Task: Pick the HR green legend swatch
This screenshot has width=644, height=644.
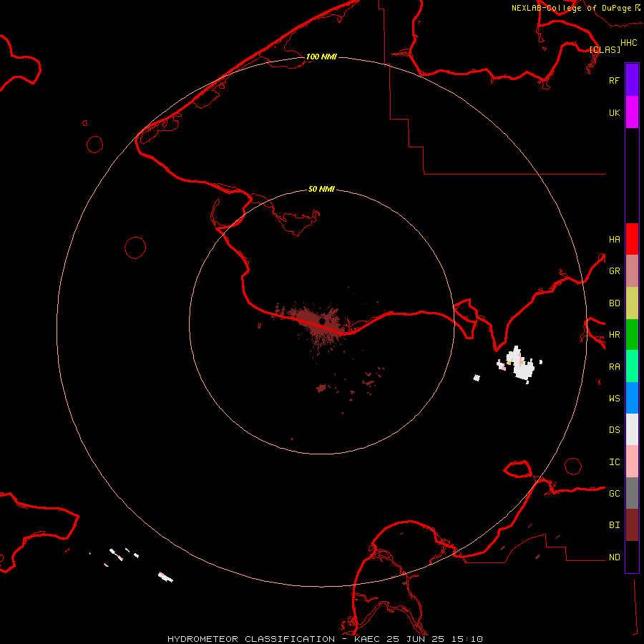Action: pyautogui.click(x=632, y=335)
